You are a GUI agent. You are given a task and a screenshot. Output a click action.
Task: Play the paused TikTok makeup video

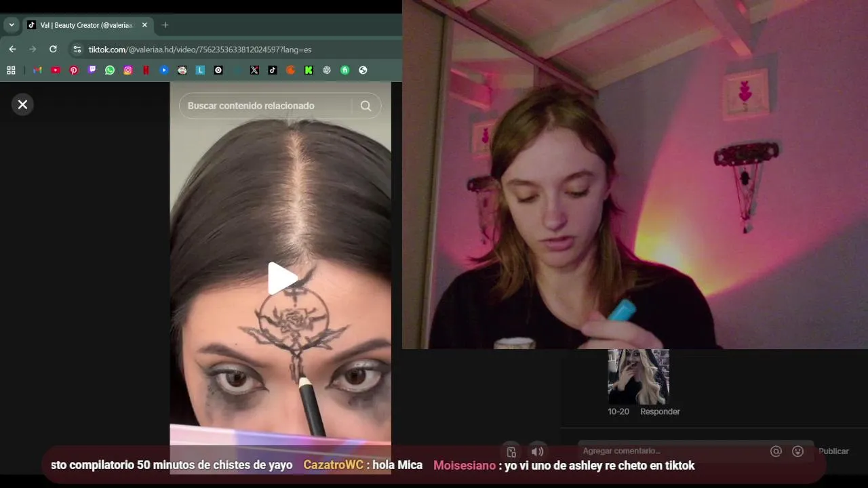pyautogui.click(x=281, y=278)
